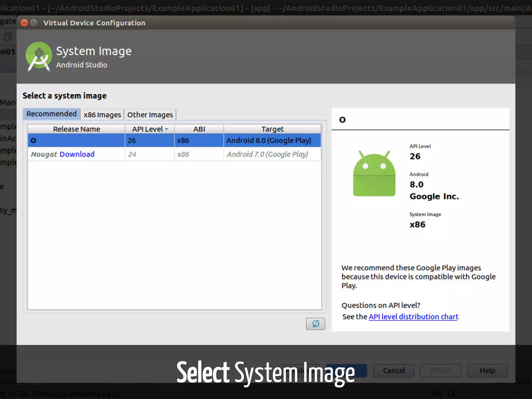Viewport: 532px width, 399px height.
Task: Select the O release row
Action: [174, 141]
